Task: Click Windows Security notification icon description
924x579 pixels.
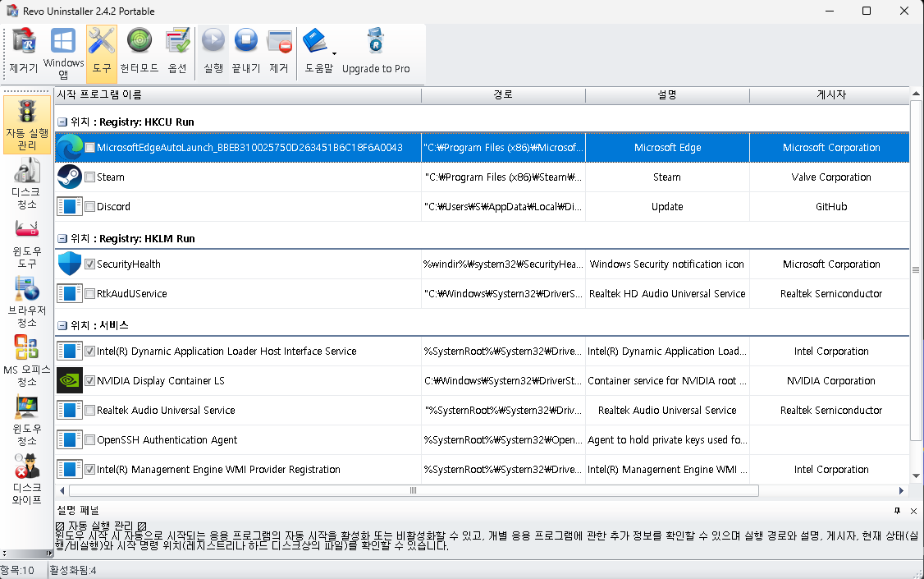Action: click(667, 264)
